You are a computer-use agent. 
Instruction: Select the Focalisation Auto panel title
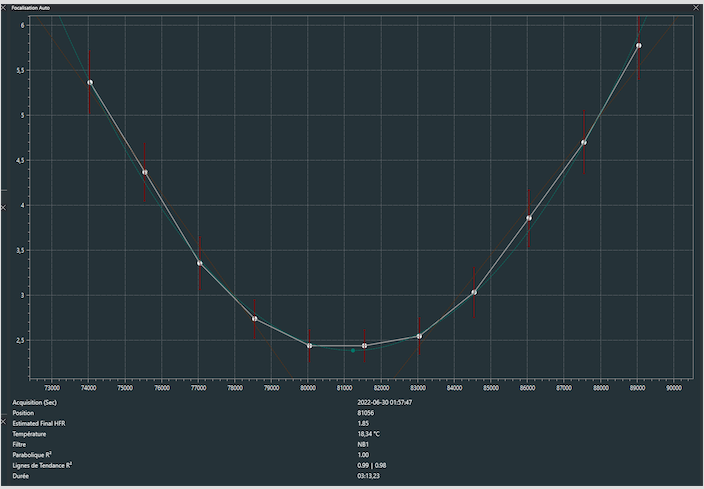31,8
